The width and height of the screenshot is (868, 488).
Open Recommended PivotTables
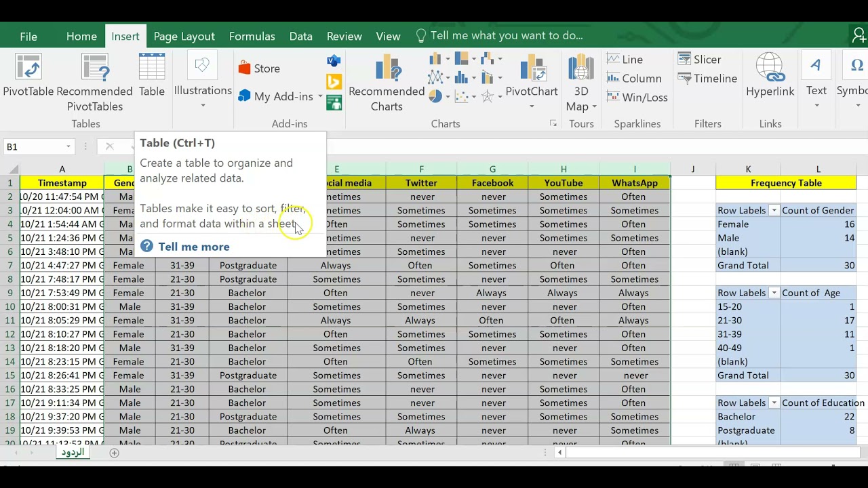94,83
